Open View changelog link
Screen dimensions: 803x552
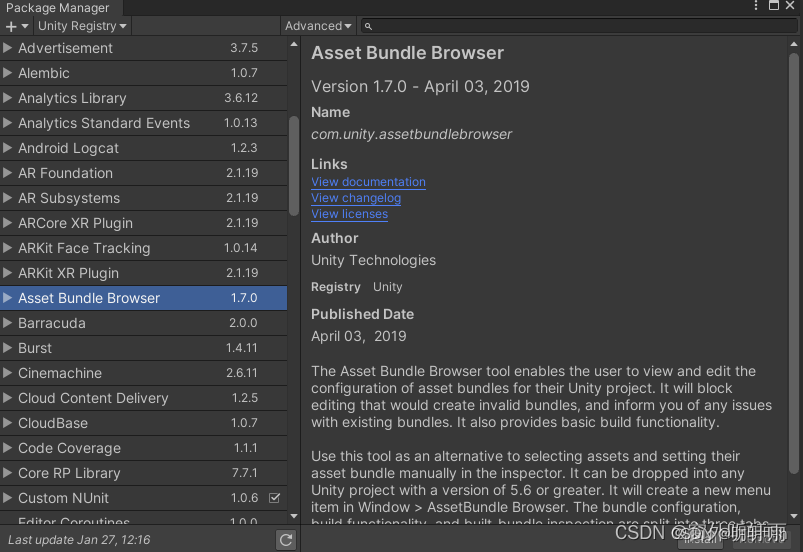[356, 198]
